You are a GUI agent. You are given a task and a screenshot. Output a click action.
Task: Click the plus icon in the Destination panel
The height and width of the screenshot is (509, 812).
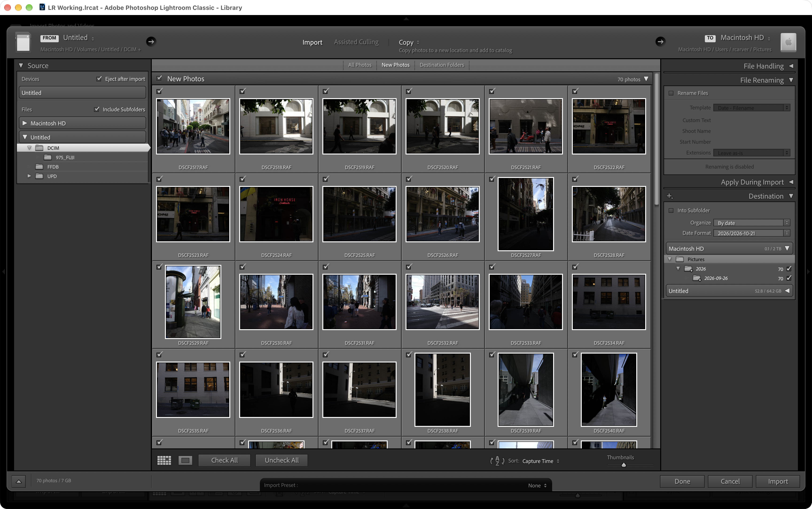[x=670, y=196]
